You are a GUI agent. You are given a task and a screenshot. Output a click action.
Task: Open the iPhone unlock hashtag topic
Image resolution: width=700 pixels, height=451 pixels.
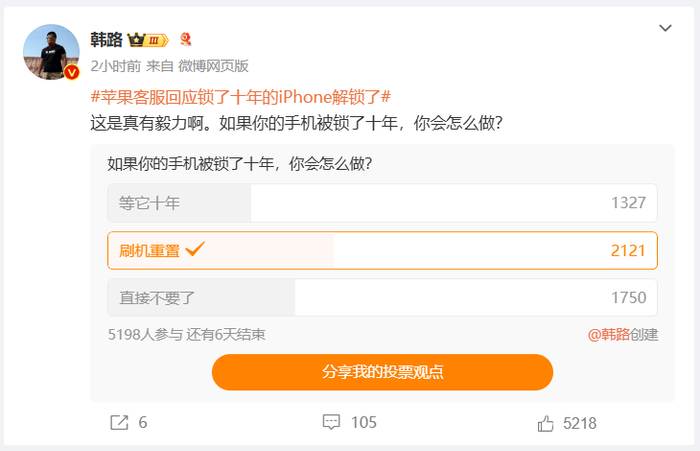click(240, 97)
